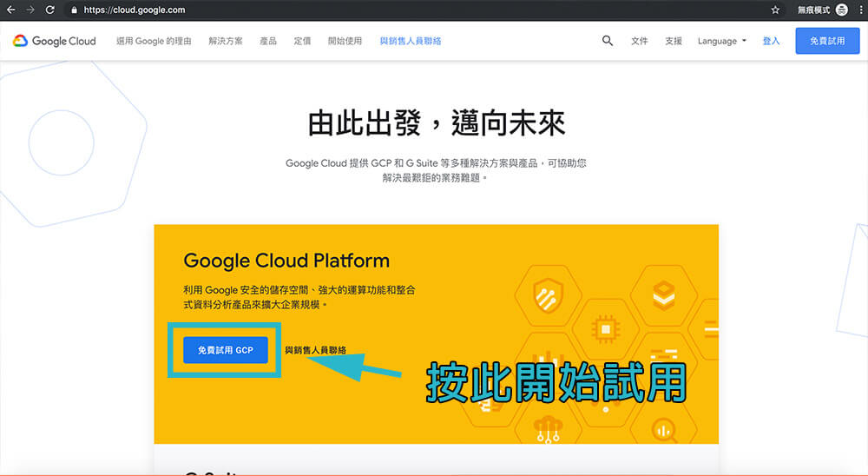
Task: Click the 免費試用 header button
Action: [x=827, y=41]
